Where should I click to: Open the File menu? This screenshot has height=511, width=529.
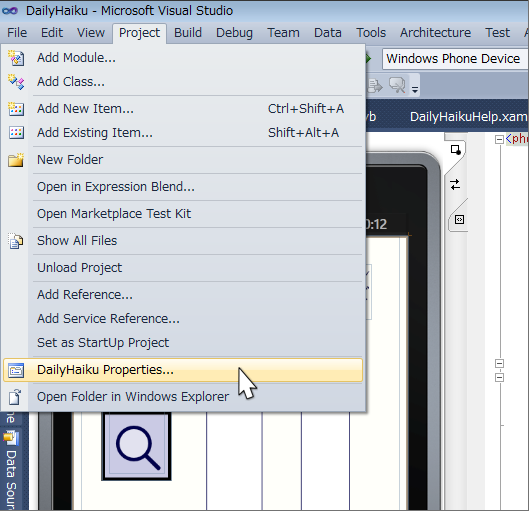coord(17,33)
